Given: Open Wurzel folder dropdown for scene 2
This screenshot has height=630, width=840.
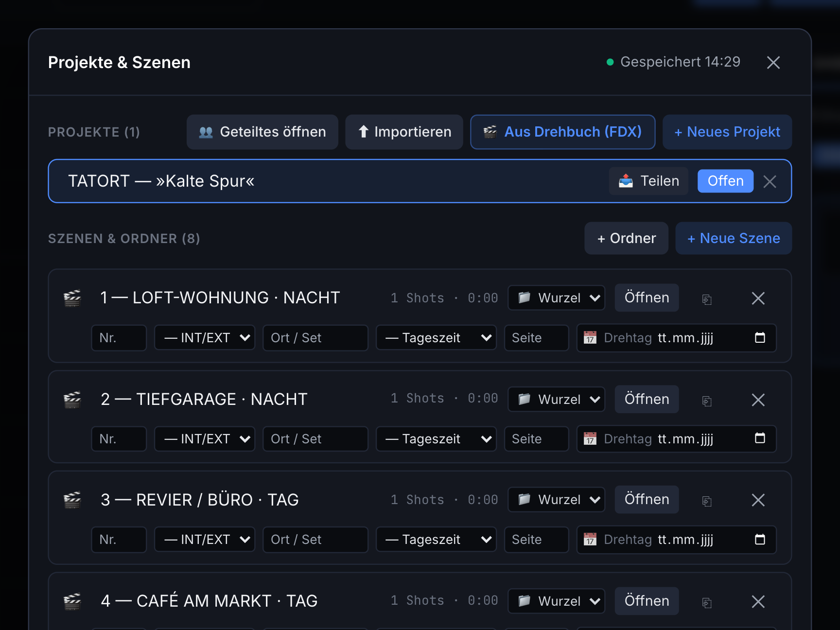Looking at the screenshot, I should (x=557, y=399).
